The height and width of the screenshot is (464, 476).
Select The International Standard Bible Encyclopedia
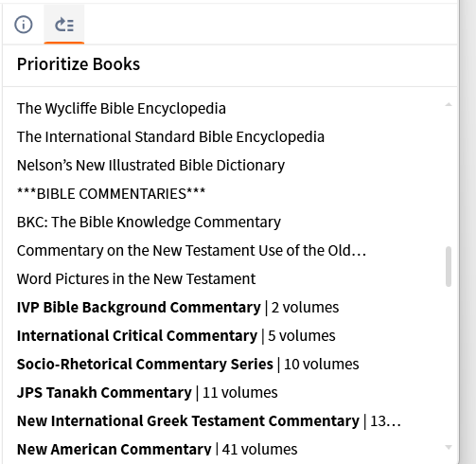[170, 136]
